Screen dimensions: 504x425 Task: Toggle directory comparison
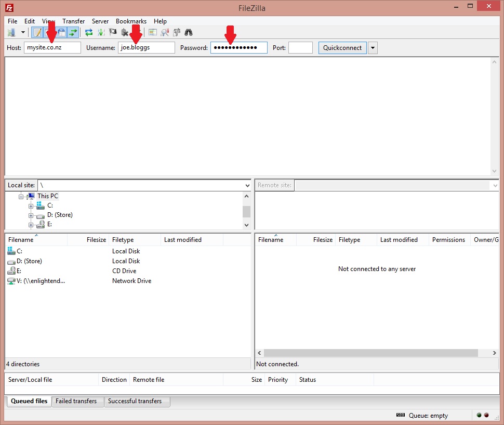coord(165,32)
